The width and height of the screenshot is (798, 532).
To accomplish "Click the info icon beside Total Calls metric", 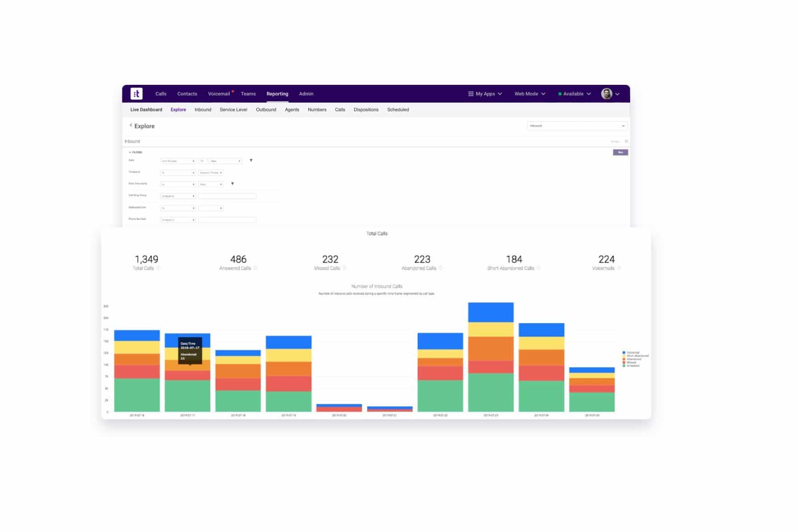I will (x=160, y=267).
